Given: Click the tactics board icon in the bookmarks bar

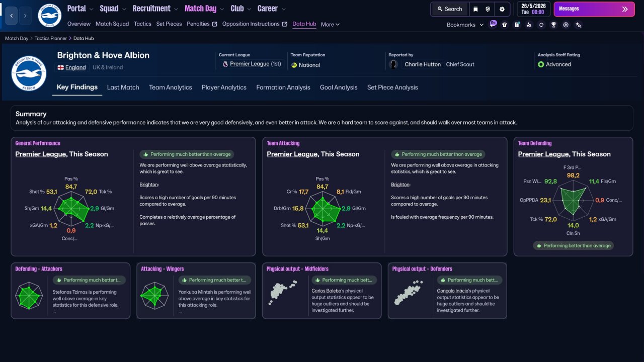Looking at the screenshot, I should 517,25.
